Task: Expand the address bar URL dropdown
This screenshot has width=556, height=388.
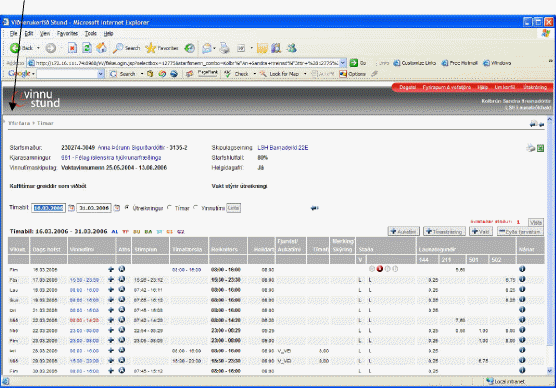Action: pyautogui.click(x=343, y=63)
